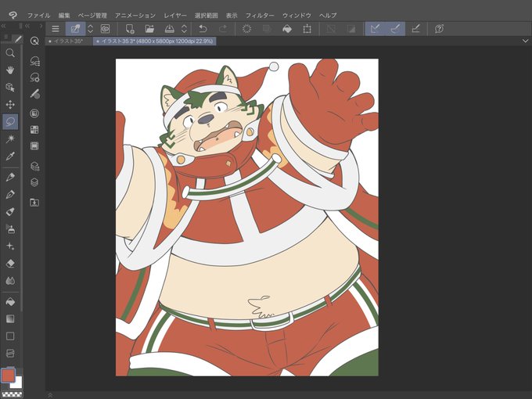Screen dimensions: 532x399
Task: Select the Auto select magic wand
Action: pyautogui.click(x=10, y=138)
